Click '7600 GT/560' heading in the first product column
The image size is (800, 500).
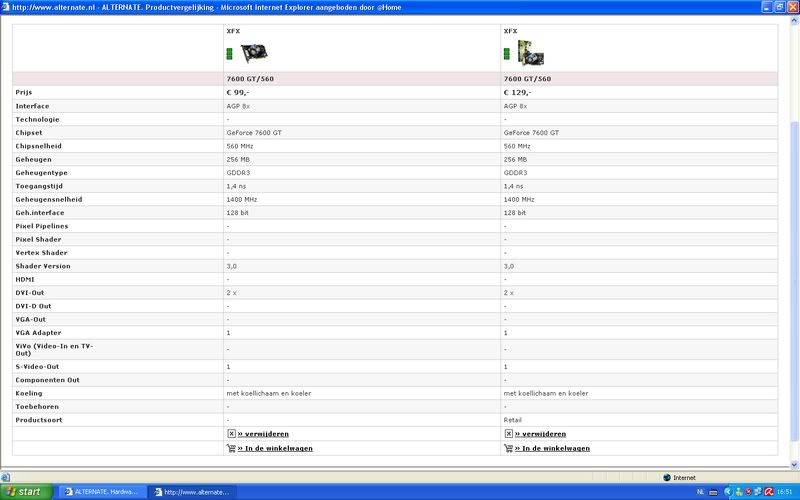coord(250,79)
